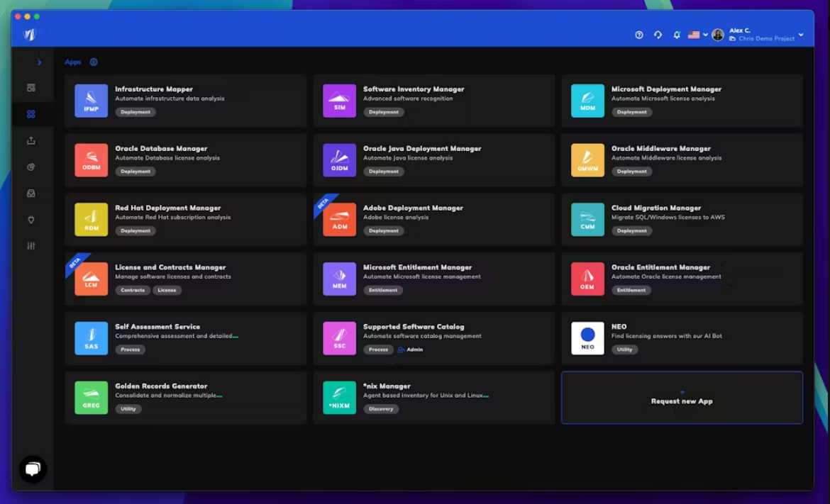Click the License tag on License and Contracts Manager
The image size is (830, 504).
click(x=167, y=290)
